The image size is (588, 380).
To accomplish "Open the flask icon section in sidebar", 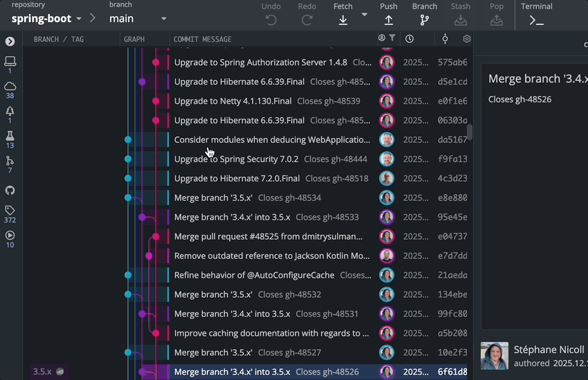I will point(10,139).
